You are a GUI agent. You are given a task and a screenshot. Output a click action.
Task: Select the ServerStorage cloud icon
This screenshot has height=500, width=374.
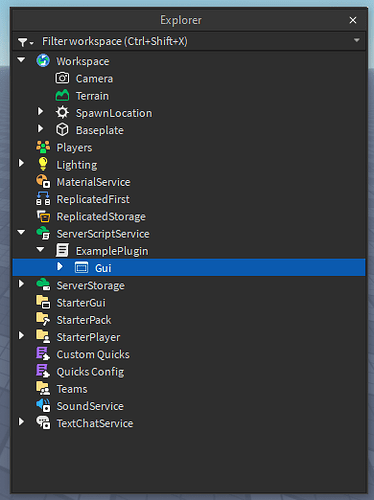43,285
